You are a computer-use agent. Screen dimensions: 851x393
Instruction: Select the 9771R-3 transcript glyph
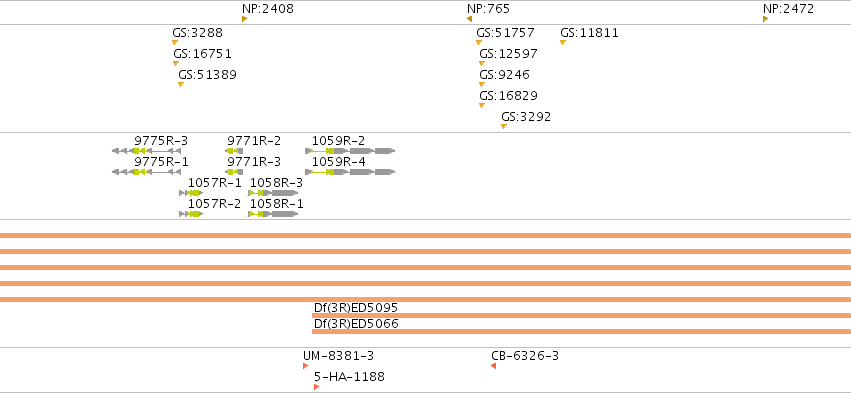point(234,172)
